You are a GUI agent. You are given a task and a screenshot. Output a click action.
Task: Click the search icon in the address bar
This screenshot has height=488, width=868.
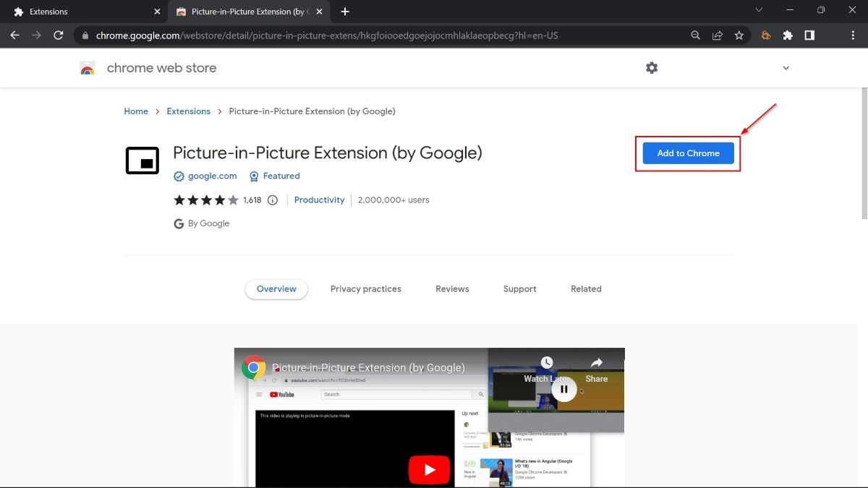[x=694, y=35]
